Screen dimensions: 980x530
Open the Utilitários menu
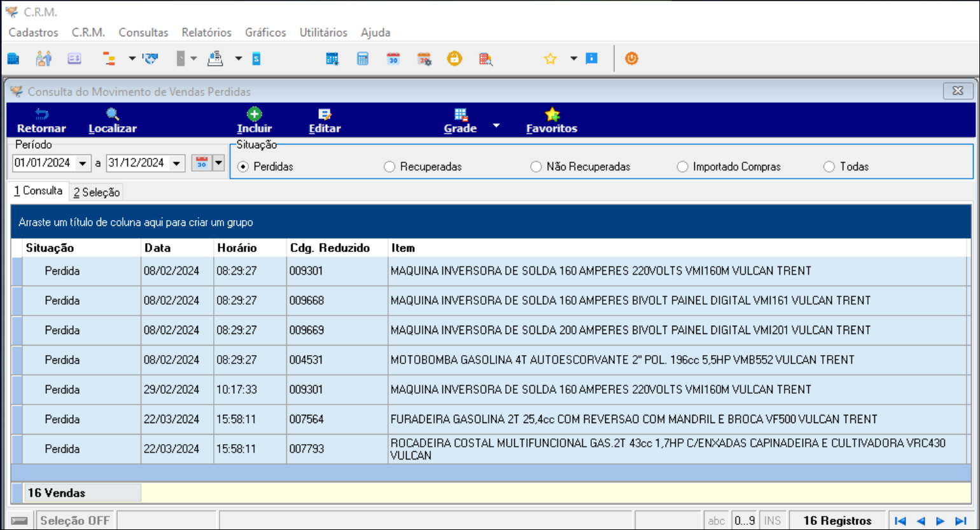[323, 32]
